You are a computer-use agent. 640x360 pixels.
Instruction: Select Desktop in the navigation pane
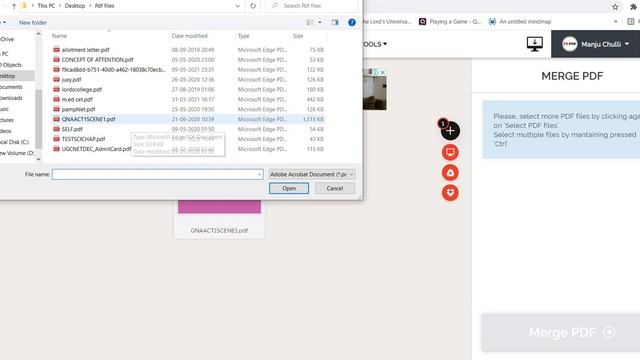tap(17, 76)
